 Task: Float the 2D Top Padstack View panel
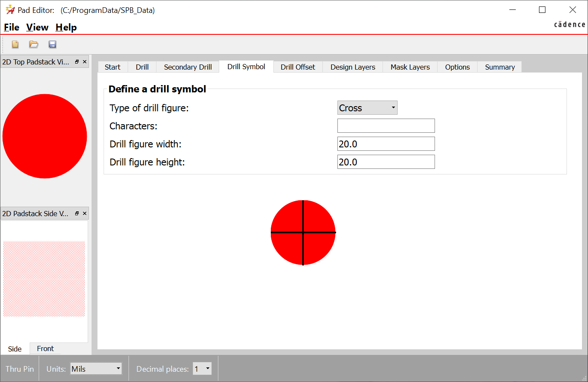click(x=77, y=62)
